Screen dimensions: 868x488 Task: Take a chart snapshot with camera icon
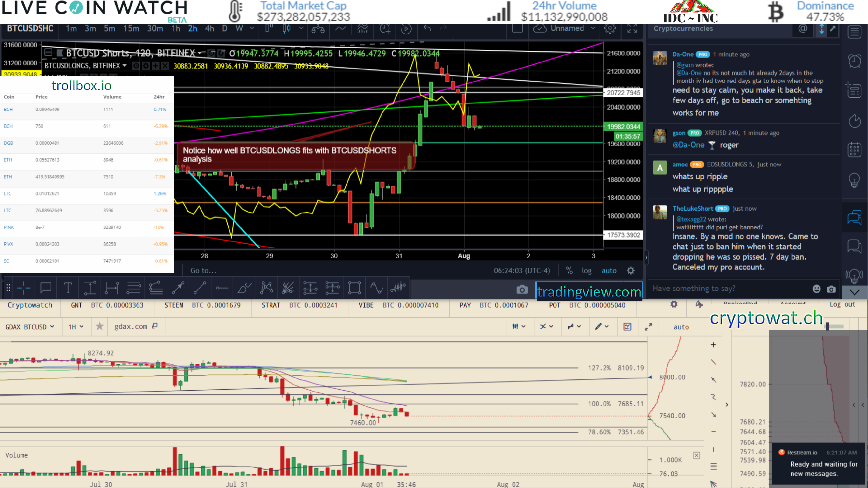(522, 289)
